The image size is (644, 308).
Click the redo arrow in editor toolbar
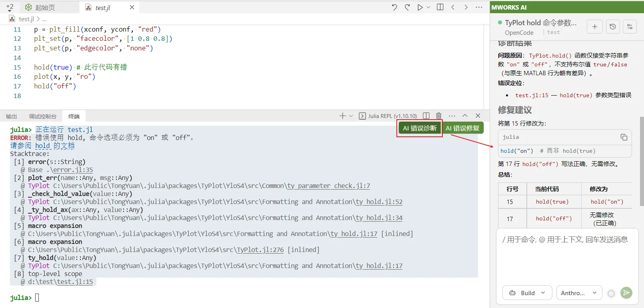[x=407, y=7]
